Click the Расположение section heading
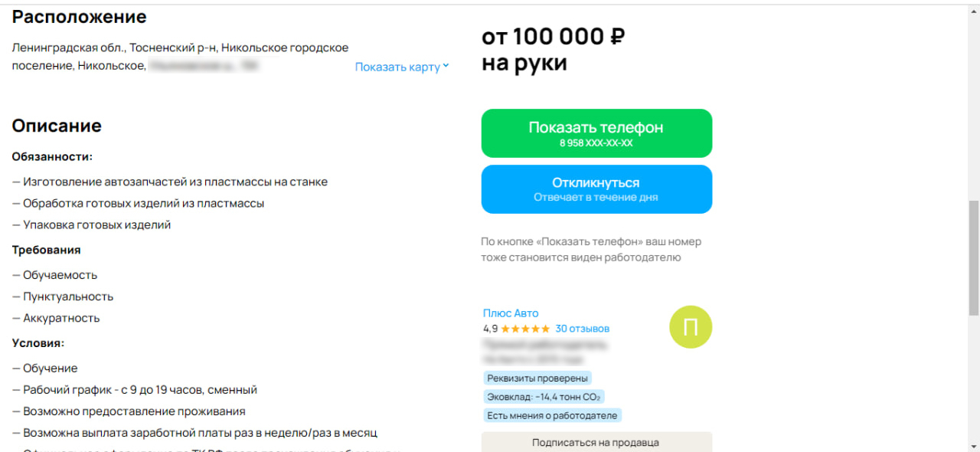 79,16
